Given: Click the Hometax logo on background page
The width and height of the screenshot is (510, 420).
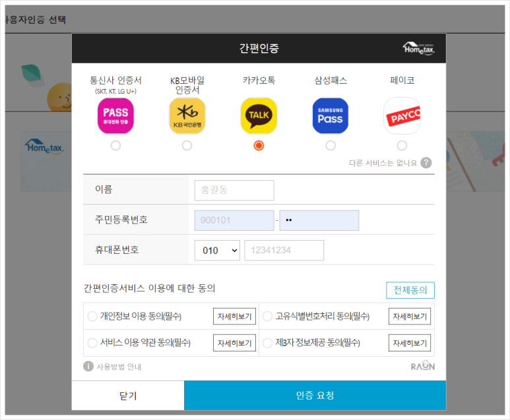Looking at the screenshot, I should click(44, 146).
